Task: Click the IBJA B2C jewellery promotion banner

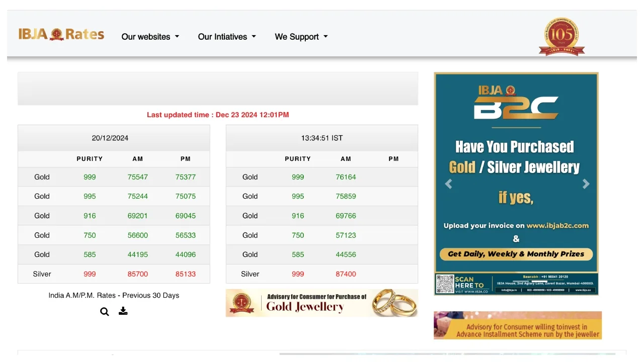Action: point(516,184)
